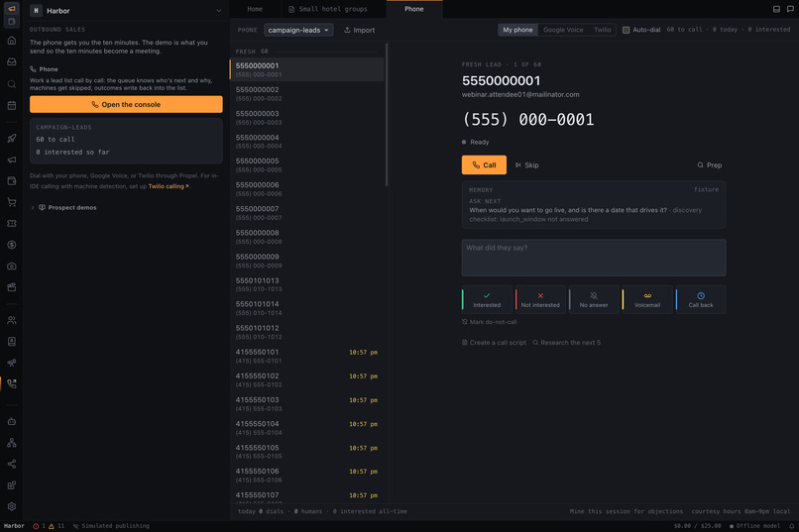The image size is (799, 532).
Task: Open the Share nodes icon in the sidebar
Action: [12, 465]
